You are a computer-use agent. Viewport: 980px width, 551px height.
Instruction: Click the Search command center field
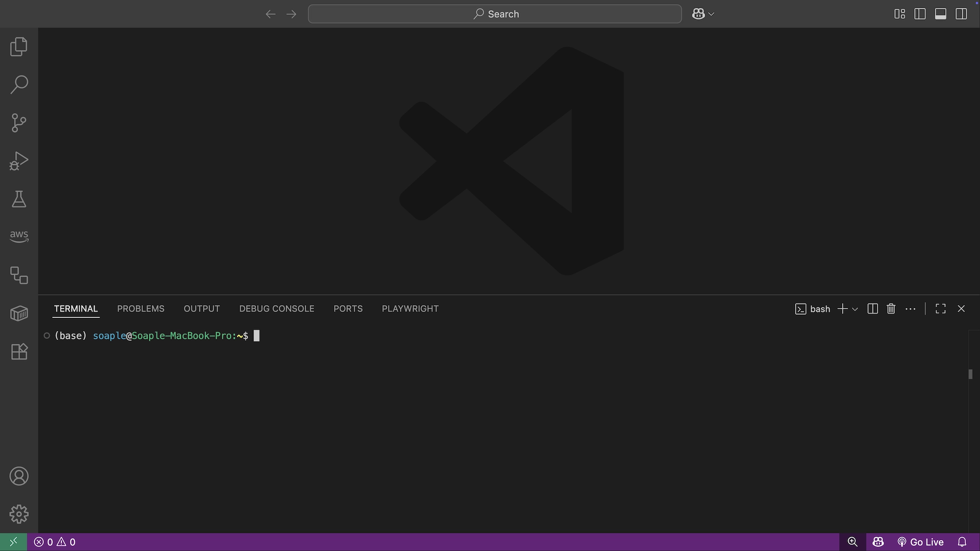(494, 14)
